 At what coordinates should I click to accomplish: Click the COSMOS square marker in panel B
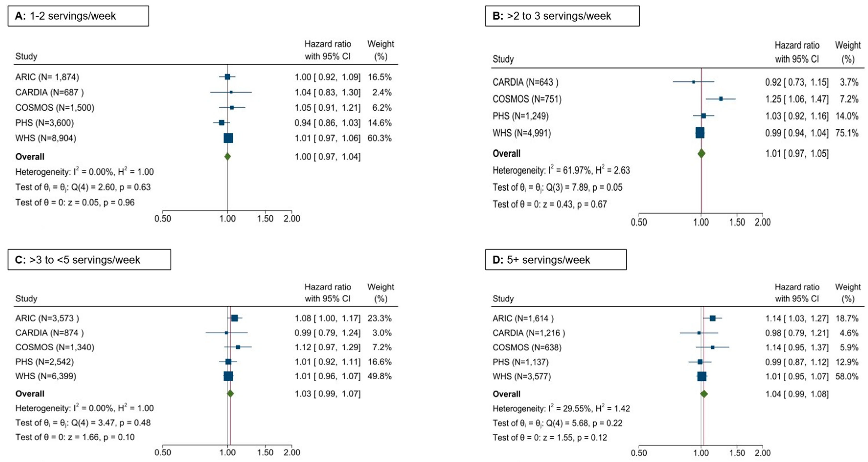[x=721, y=99]
